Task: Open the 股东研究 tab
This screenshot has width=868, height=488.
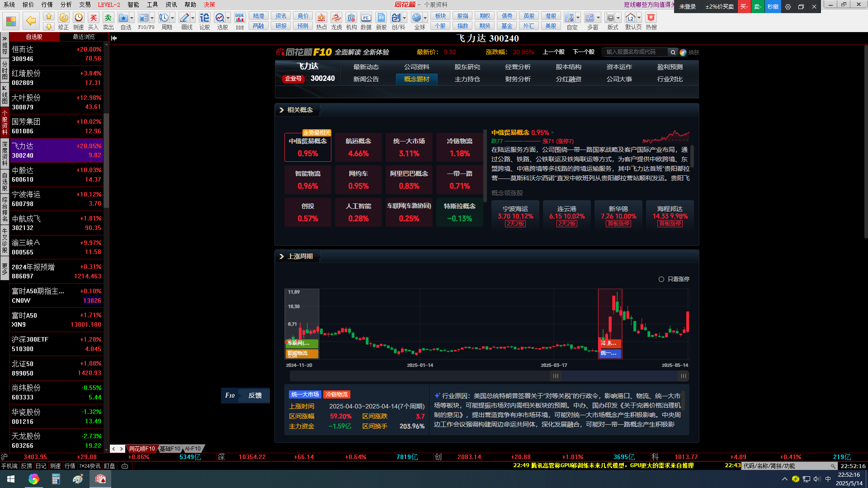Action: 467,67
